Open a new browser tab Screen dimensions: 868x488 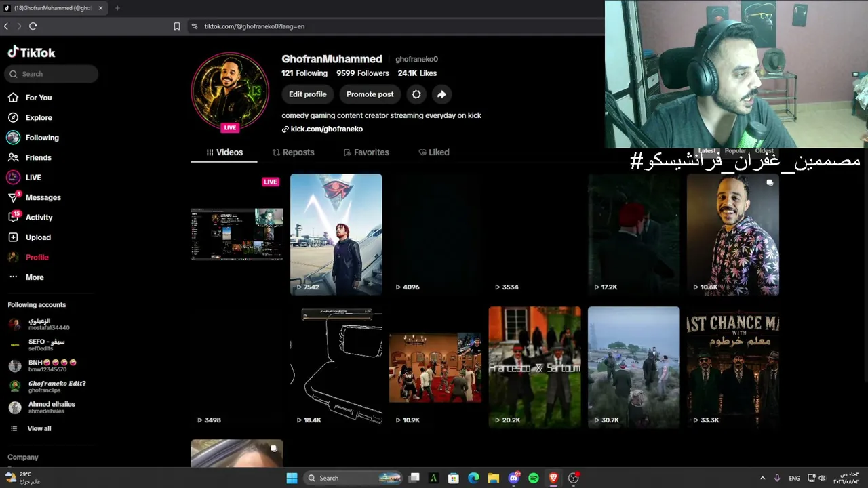point(117,8)
